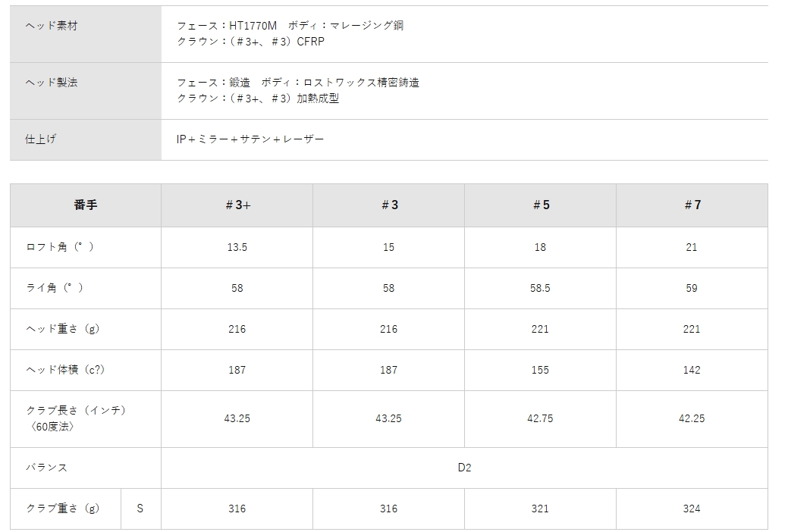Click the ヘッド素材 row label
This screenshot has height=532, width=788.
[52, 26]
